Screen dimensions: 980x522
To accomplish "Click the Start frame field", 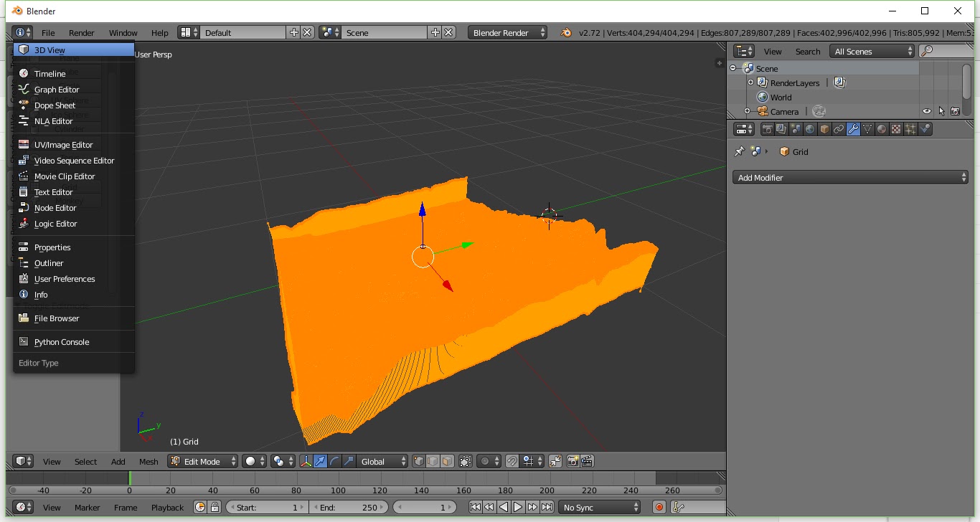I will pos(267,507).
